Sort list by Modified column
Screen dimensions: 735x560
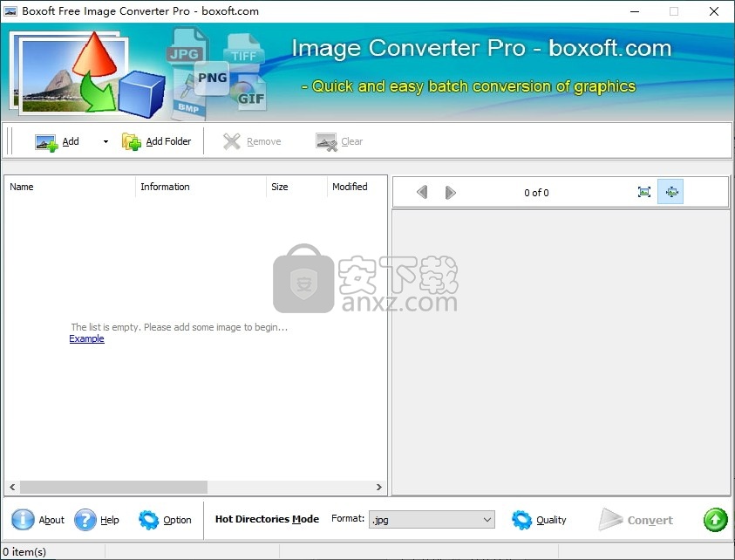click(357, 187)
